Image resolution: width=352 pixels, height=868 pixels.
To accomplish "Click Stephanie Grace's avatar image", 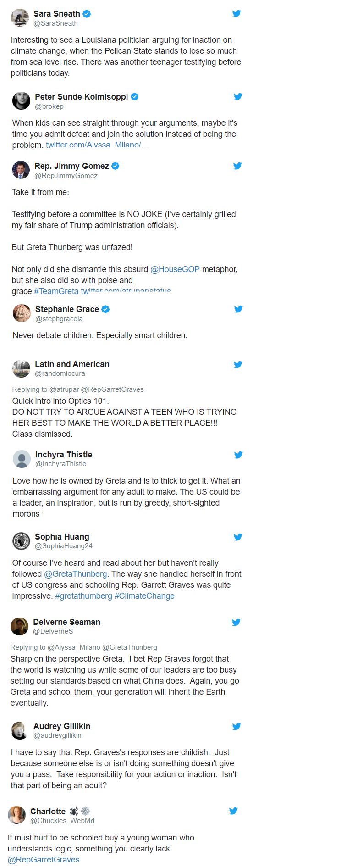I will [x=22, y=313].
